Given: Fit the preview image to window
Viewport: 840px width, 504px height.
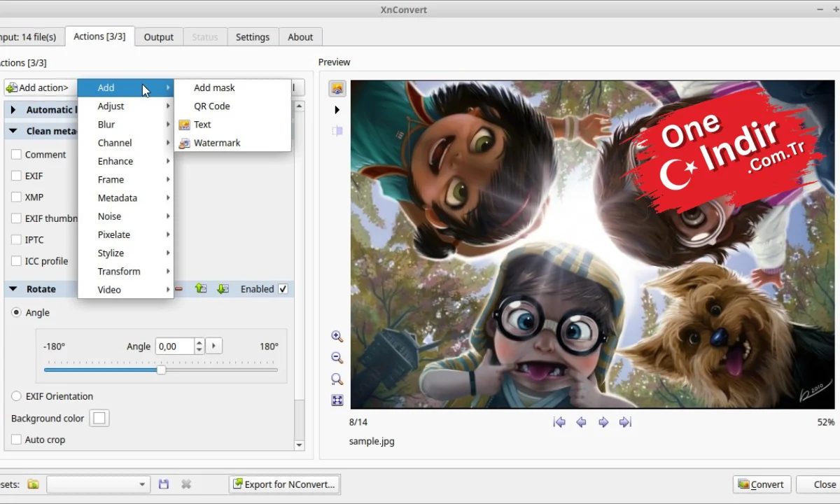Looking at the screenshot, I should coord(337,400).
